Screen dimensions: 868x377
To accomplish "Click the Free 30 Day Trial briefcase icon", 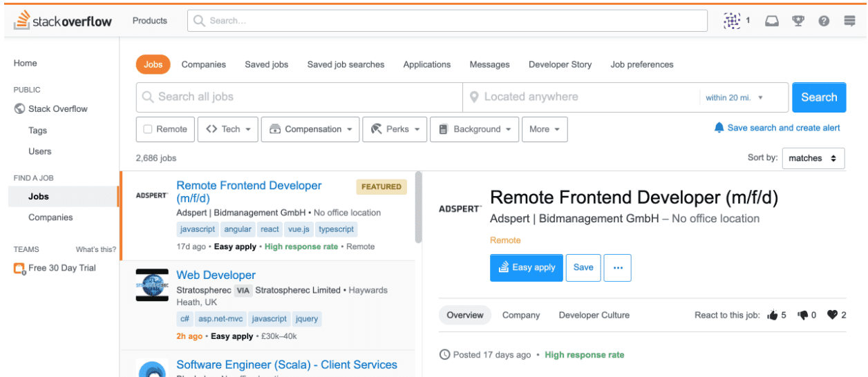I will pyautogui.click(x=19, y=269).
